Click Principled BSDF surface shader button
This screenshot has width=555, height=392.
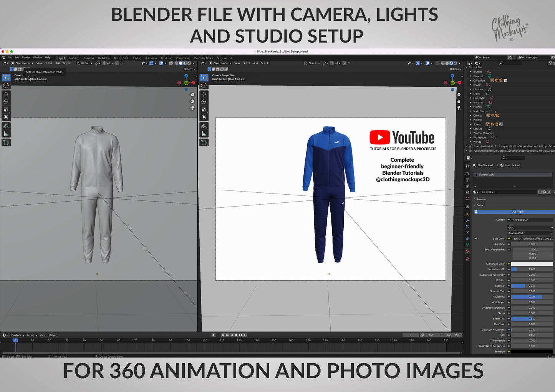tap(530, 220)
